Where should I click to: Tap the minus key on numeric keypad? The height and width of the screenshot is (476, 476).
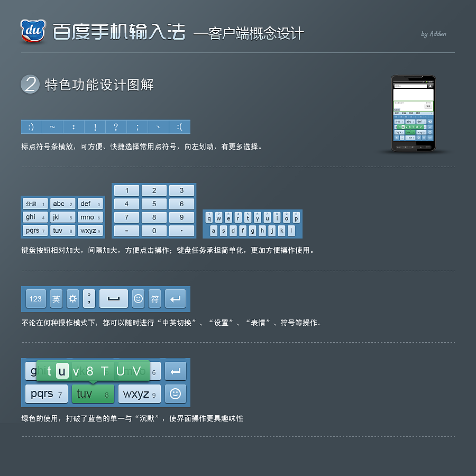point(126,231)
